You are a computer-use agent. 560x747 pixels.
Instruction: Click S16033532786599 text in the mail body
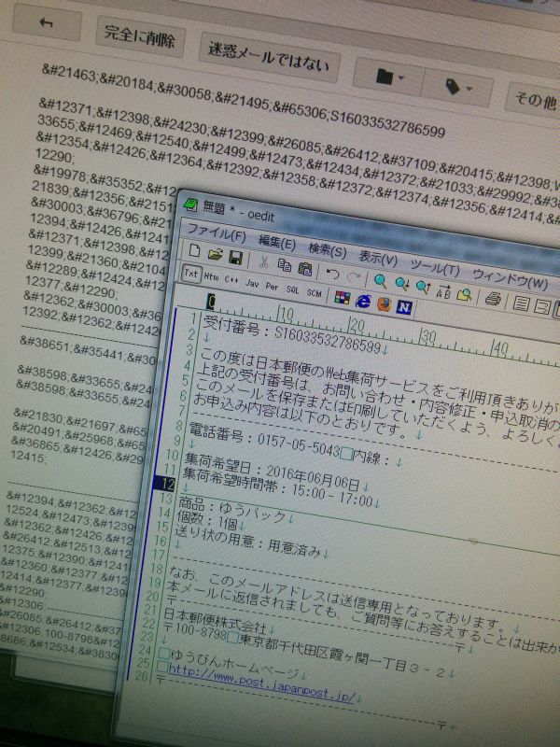point(387,124)
